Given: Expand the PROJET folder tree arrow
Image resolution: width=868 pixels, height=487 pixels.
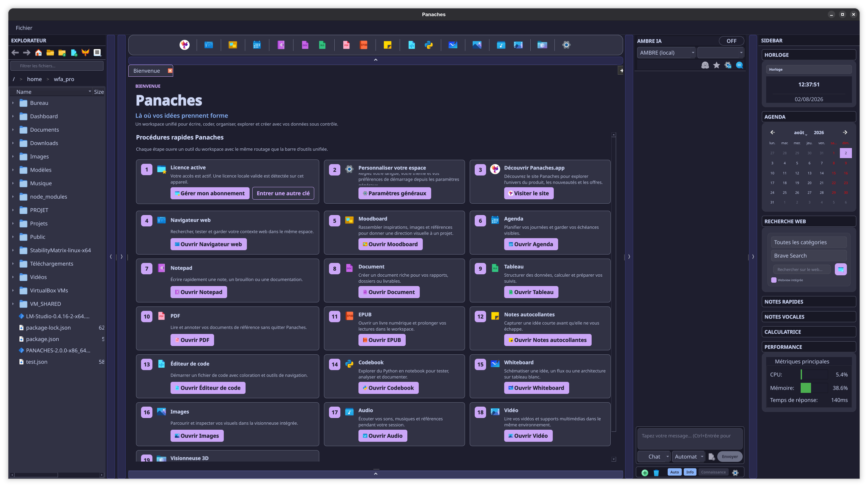Looking at the screenshot, I should [x=13, y=210].
